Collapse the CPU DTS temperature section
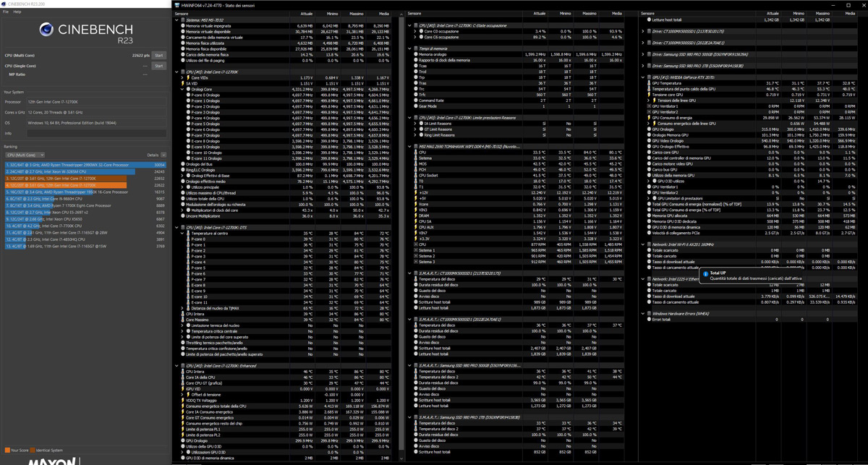868x465 pixels. click(176, 228)
